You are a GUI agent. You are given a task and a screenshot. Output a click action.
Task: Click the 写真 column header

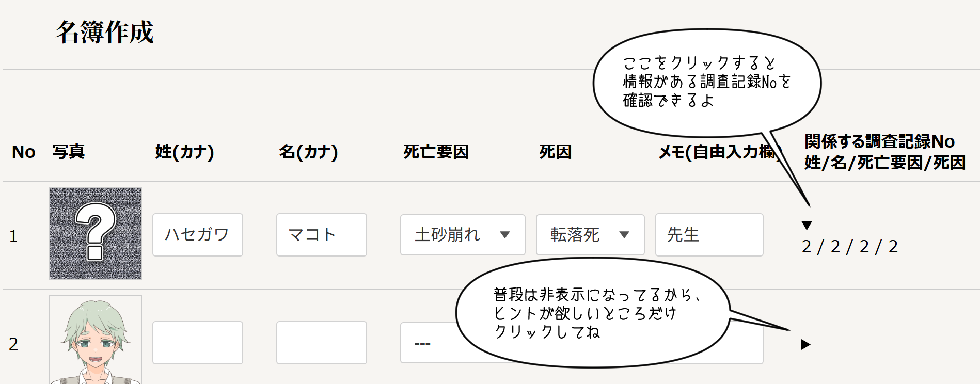[x=68, y=152]
